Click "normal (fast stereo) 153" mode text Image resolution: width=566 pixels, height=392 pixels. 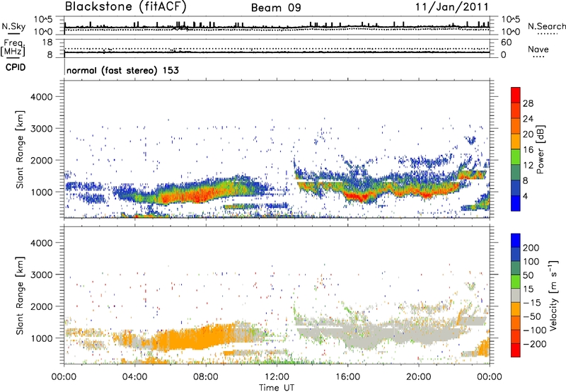(x=122, y=70)
